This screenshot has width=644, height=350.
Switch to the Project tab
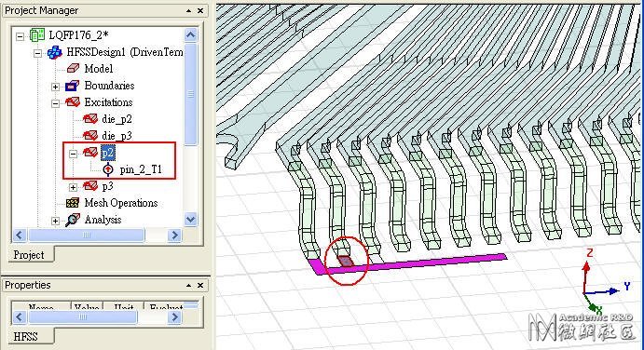point(29,255)
